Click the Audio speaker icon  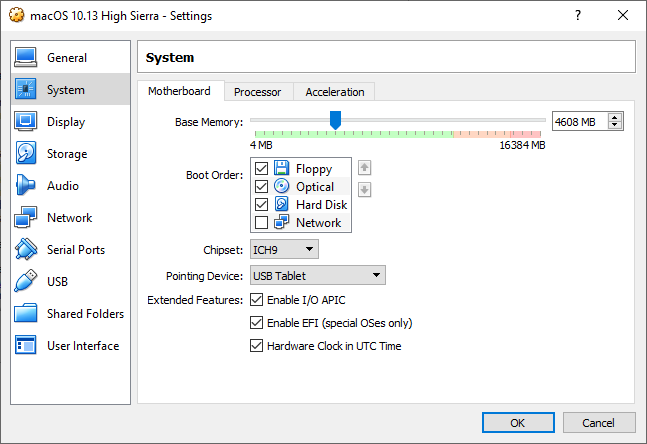point(26,186)
